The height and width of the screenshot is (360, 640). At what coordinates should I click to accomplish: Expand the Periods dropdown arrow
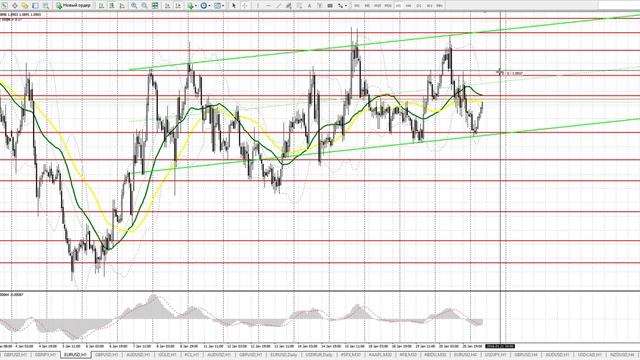pos(209,5)
